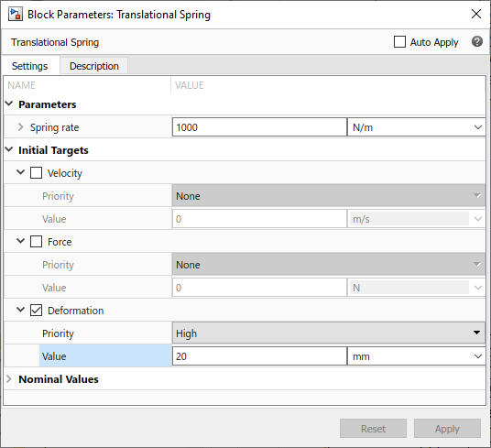Screen dimensions: 491x448
Task: Collapse the Force group chevron
Action: 21,241
